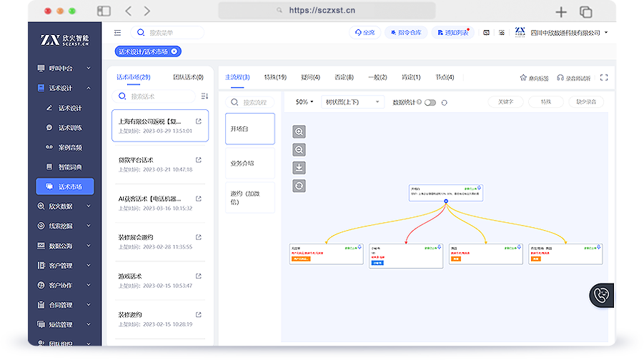
Task: Open the company account dropdown
Action: coord(605,33)
